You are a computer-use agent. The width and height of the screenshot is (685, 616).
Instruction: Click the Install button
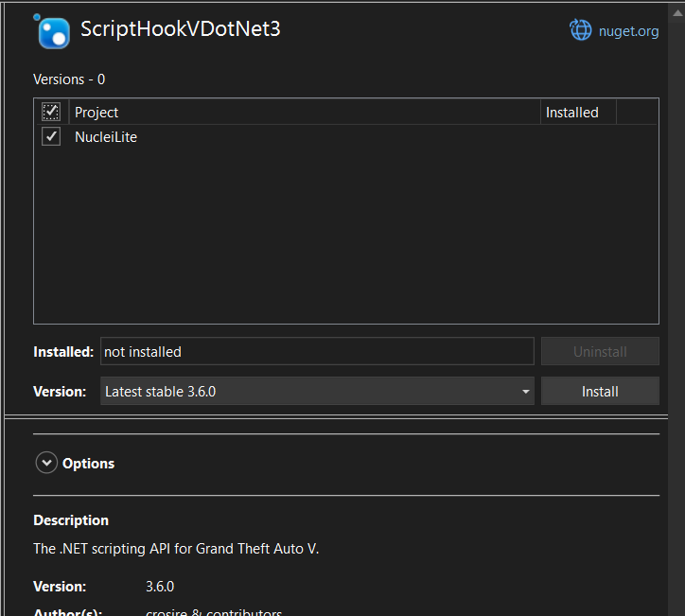(600, 391)
